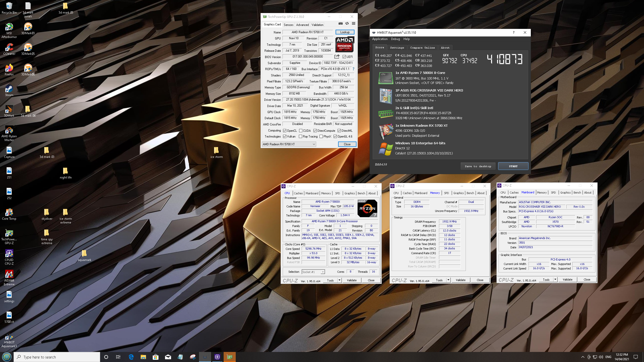Open AIDA64 Extreme desktop icon
Image resolution: width=644 pixels, height=362 pixels.
tap(9, 278)
